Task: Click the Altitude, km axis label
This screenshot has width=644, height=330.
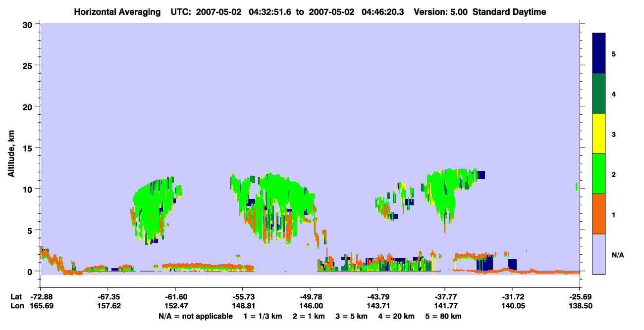Action: [x=11, y=148]
